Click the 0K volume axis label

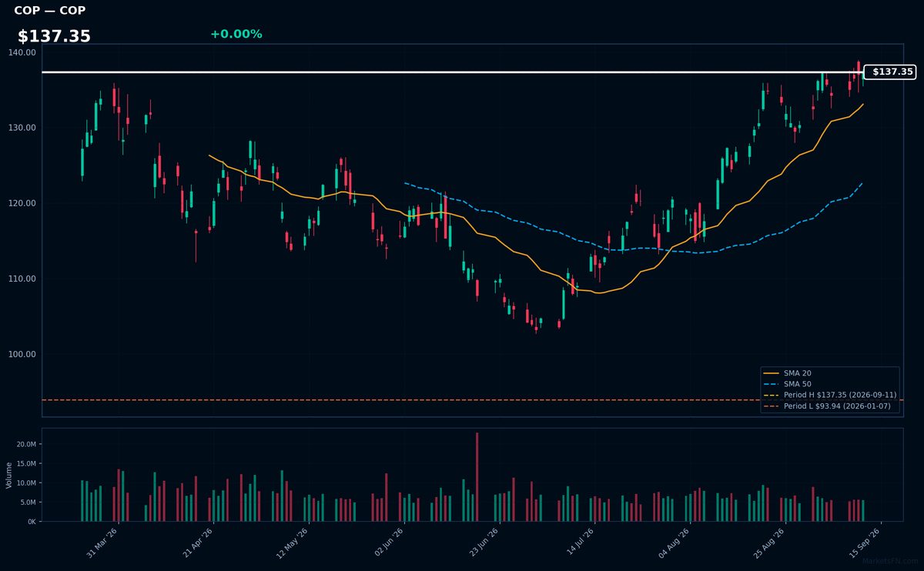click(31, 522)
